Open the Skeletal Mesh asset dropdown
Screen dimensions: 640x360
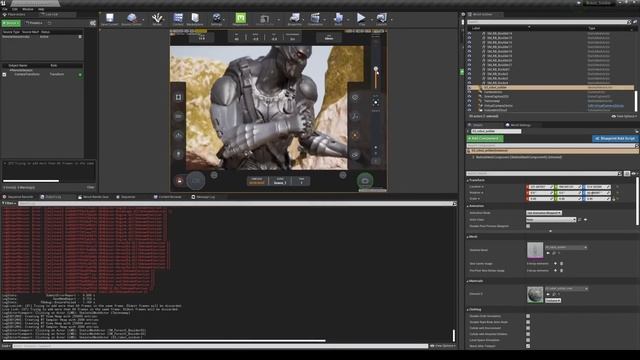pos(566,247)
